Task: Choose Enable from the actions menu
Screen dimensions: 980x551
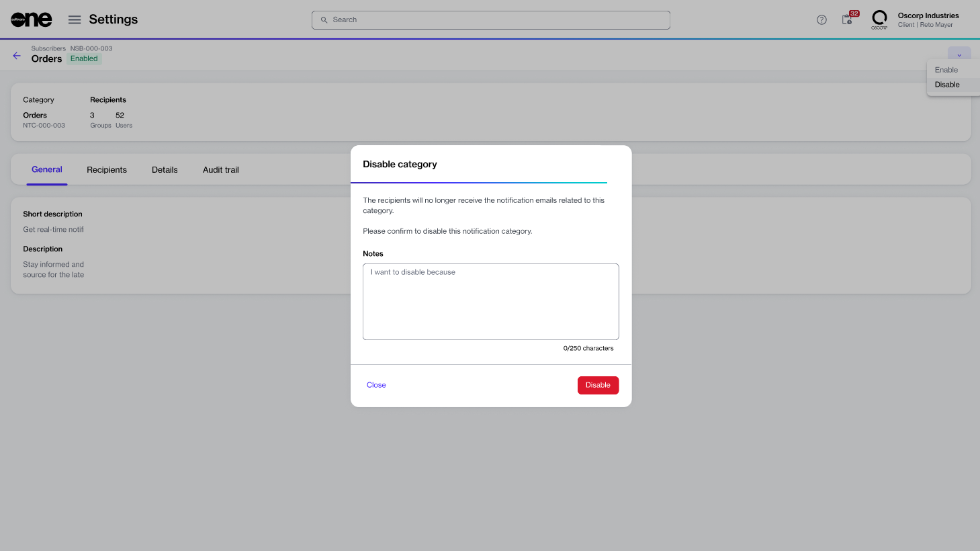Action: pyautogui.click(x=946, y=70)
